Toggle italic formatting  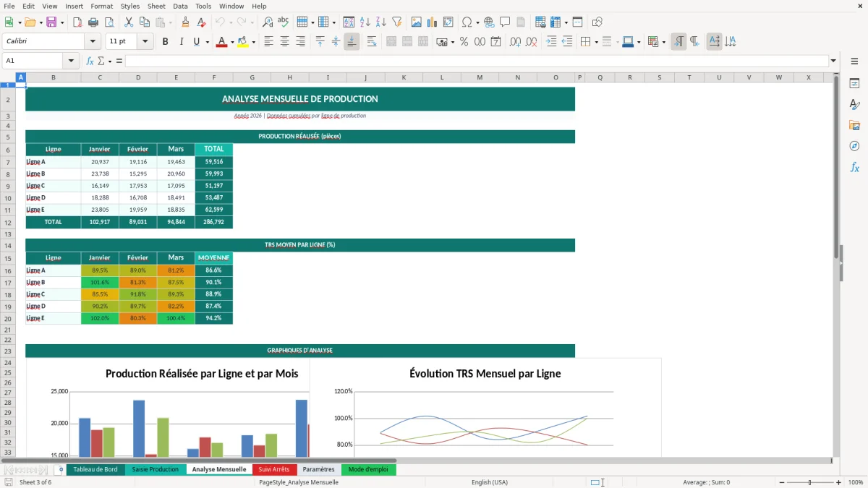coord(181,42)
